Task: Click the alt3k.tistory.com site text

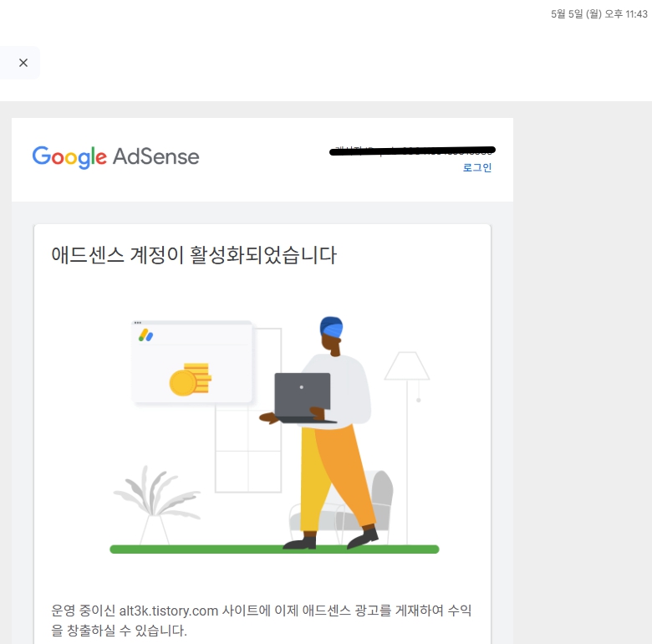Action: tap(168, 611)
